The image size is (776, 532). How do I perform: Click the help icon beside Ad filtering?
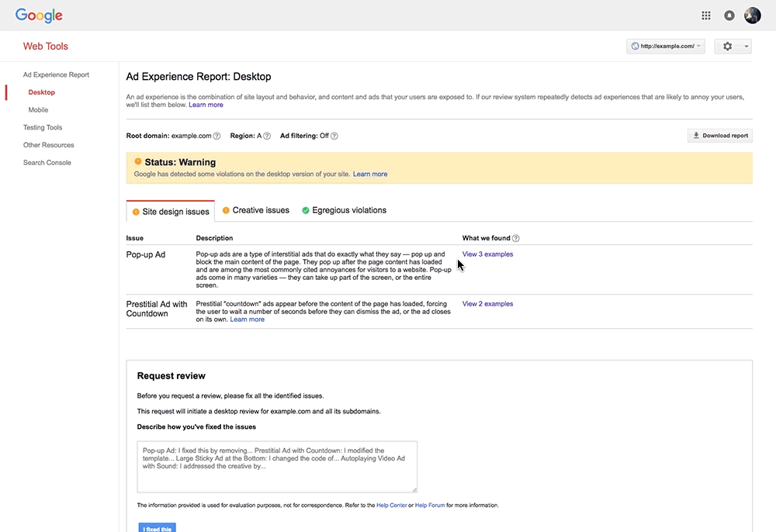tap(334, 136)
